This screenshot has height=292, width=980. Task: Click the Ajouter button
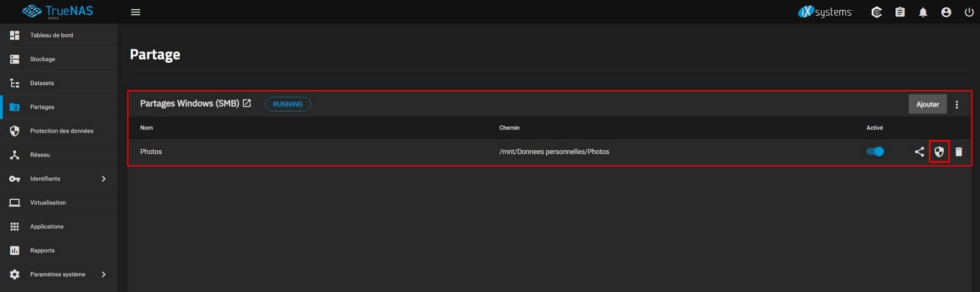click(x=927, y=104)
